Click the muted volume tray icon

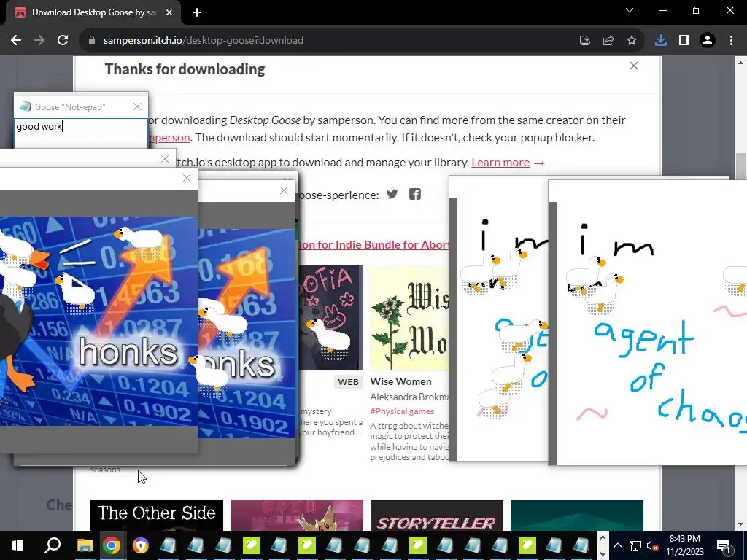[652, 545]
